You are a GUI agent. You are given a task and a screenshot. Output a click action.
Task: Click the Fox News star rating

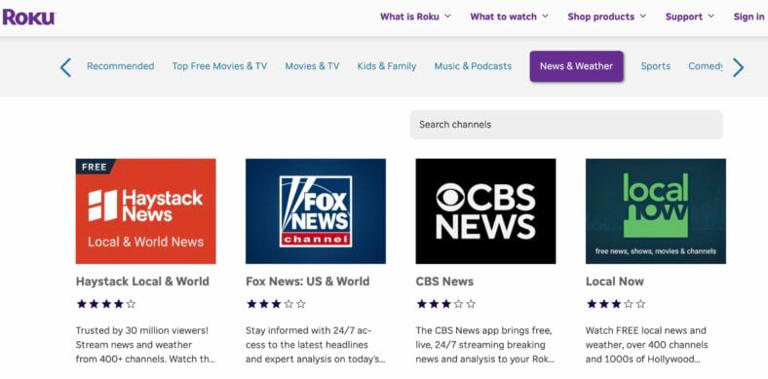coord(276,304)
